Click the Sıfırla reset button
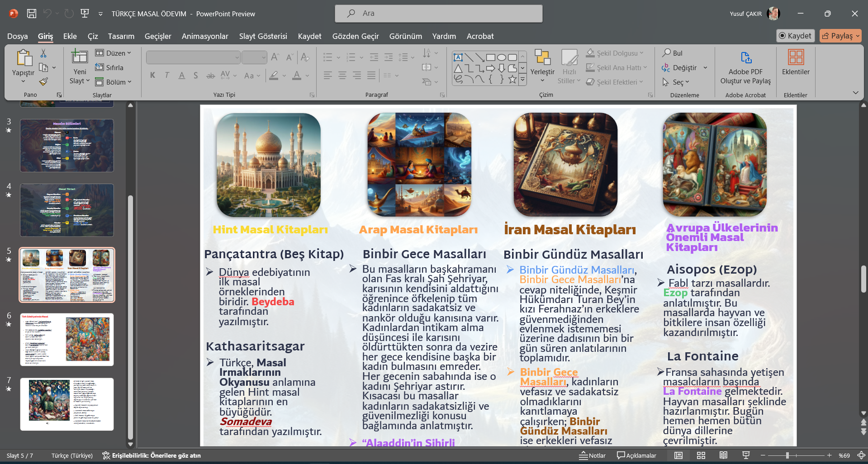 (109, 67)
